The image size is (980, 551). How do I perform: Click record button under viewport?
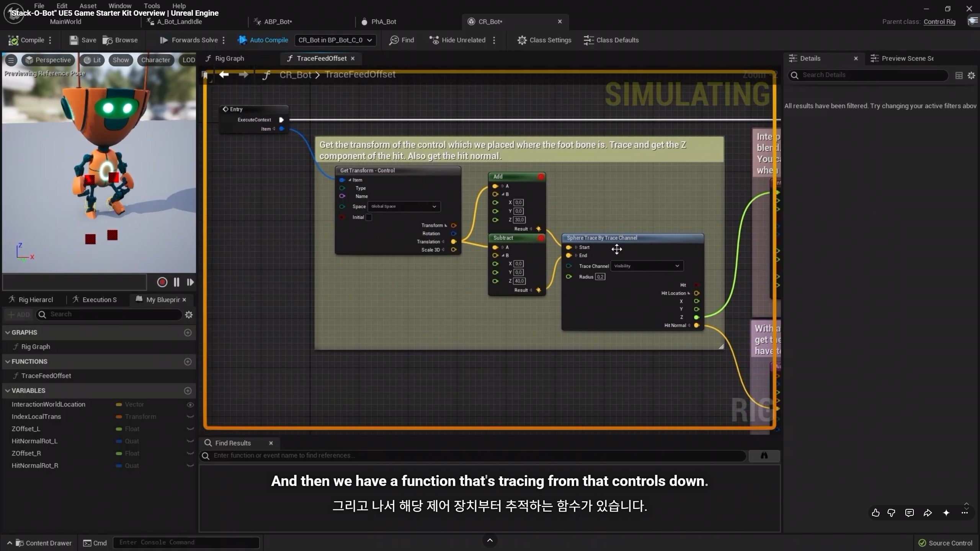click(162, 282)
